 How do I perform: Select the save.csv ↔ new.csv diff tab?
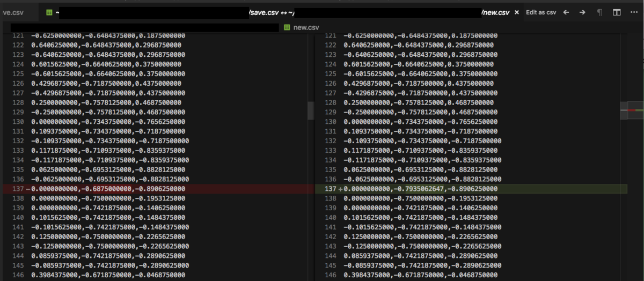coord(281,12)
